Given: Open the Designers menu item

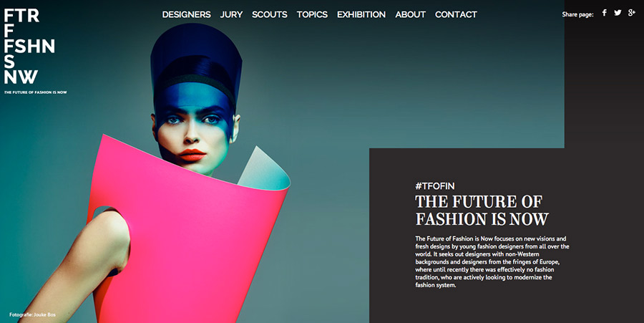Looking at the screenshot, I should click(x=187, y=14).
